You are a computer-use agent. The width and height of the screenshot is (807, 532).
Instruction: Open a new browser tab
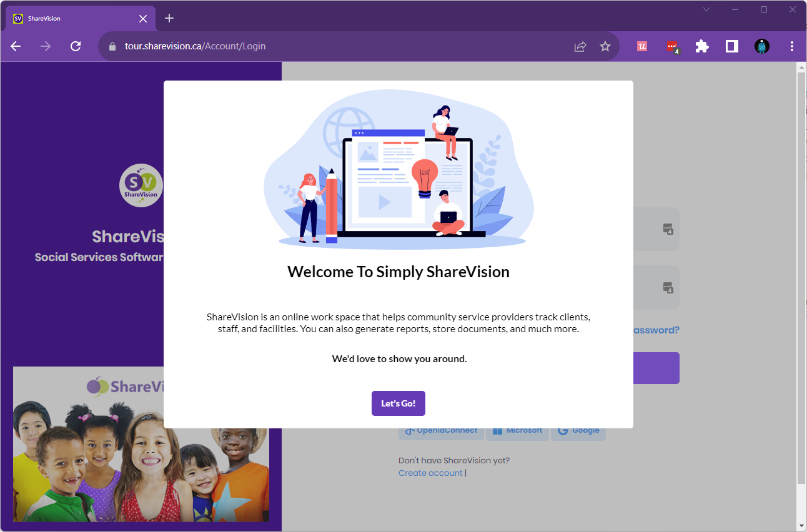pyautogui.click(x=169, y=18)
